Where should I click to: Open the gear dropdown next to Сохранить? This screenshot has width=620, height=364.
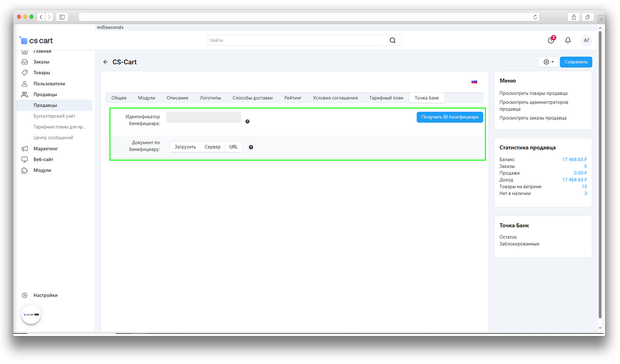click(548, 62)
